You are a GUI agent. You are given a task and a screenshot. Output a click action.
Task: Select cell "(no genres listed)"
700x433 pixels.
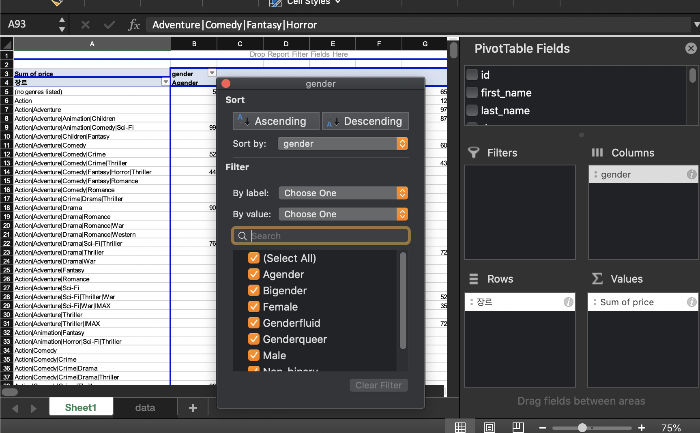pyautogui.click(x=92, y=92)
